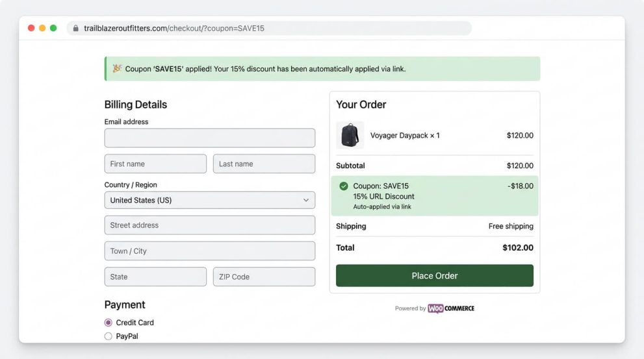Click the Last name field
The width and height of the screenshot is (644, 359).
(x=264, y=164)
